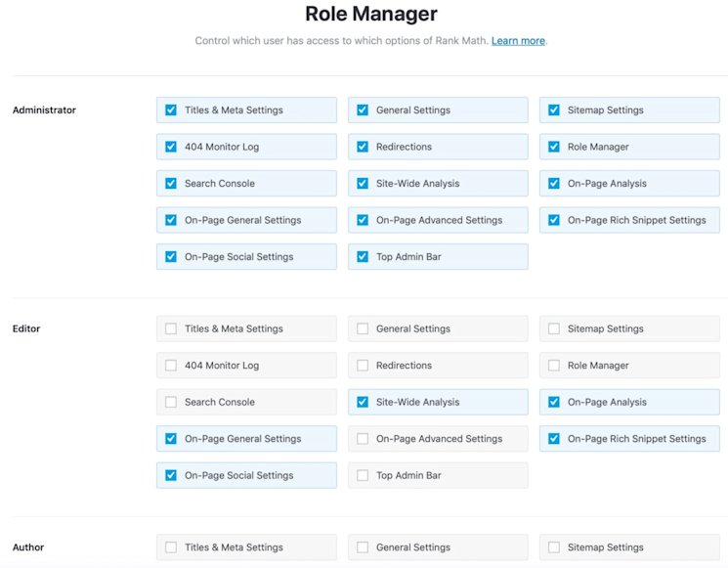
Task: Click the Author role label
Action: click(28, 547)
